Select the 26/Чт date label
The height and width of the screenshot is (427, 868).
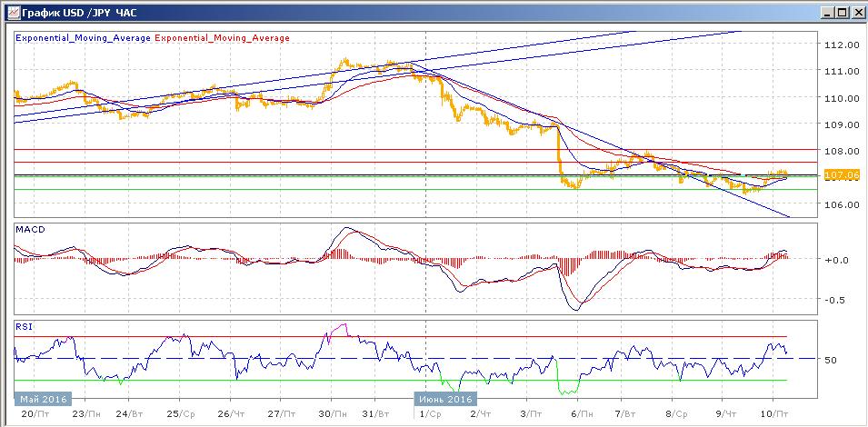(230, 413)
